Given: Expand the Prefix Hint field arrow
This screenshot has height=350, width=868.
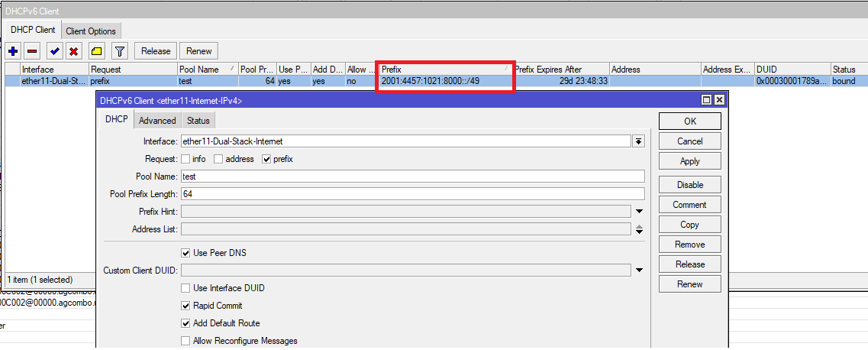Looking at the screenshot, I should (640, 212).
